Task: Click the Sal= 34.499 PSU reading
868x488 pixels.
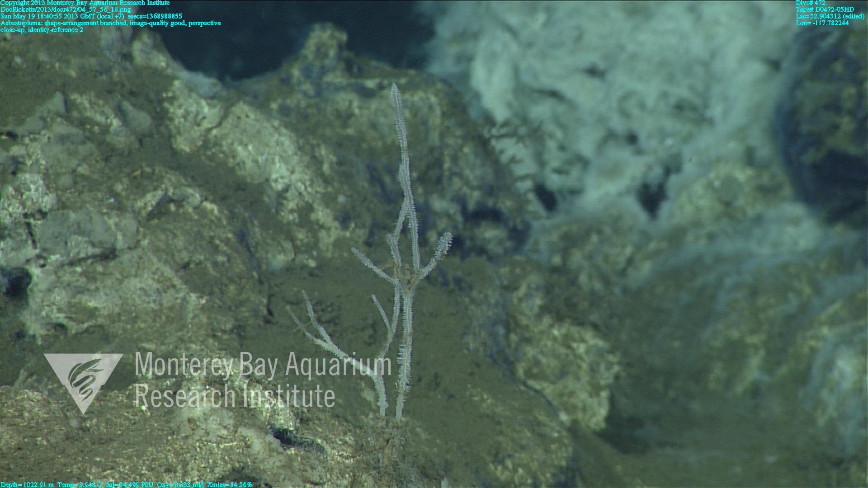Action: pyautogui.click(x=129, y=484)
